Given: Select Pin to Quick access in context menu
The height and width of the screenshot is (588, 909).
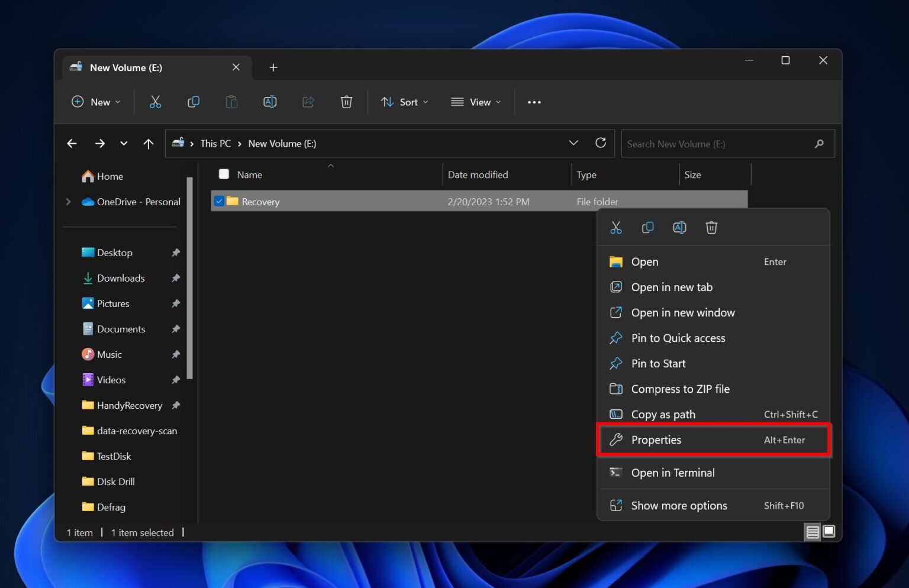Looking at the screenshot, I should click(678, 338).
